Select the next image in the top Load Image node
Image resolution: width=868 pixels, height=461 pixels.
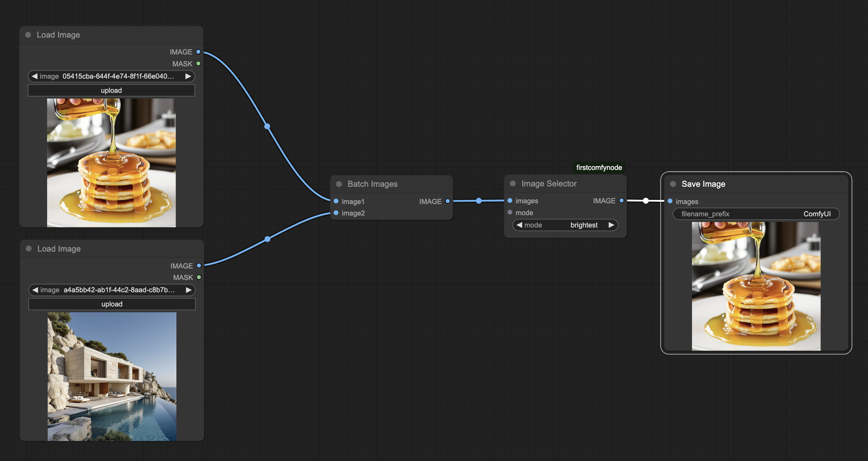[x=188, y=76]
